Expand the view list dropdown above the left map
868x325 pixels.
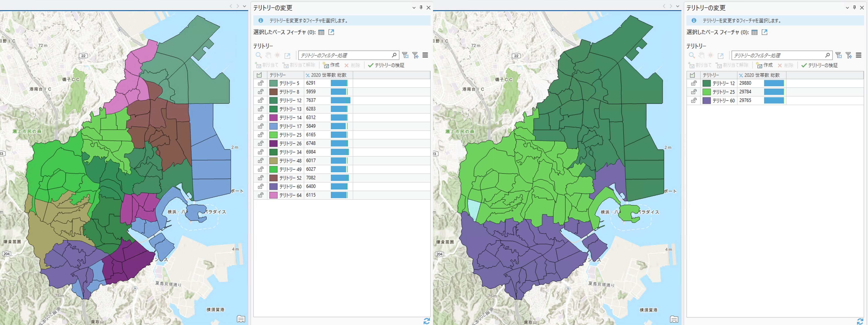pos(245,6)
